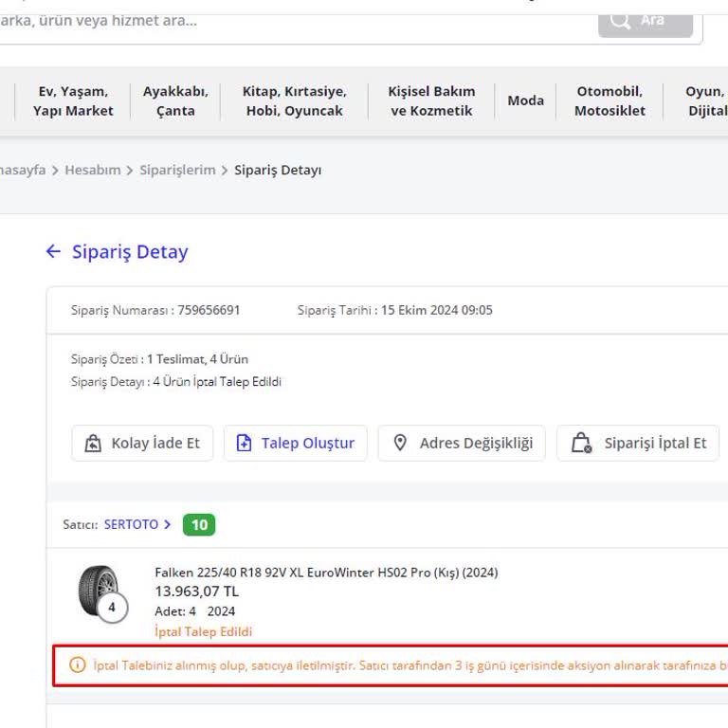The height and width of the screenshot is (728, 728).
Task: Open the Ayakkabı, Çanta category menu
Action: (x=175, y=101)
